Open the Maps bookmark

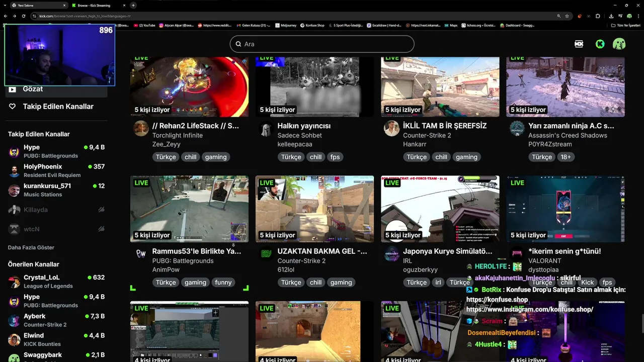click(451, 25)
